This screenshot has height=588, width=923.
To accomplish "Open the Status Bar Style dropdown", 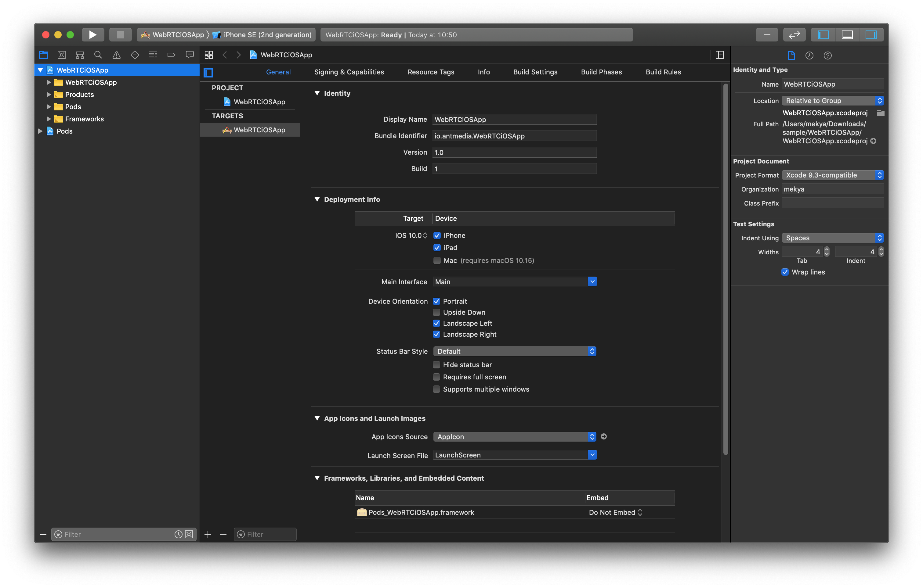I will (515, 351).
